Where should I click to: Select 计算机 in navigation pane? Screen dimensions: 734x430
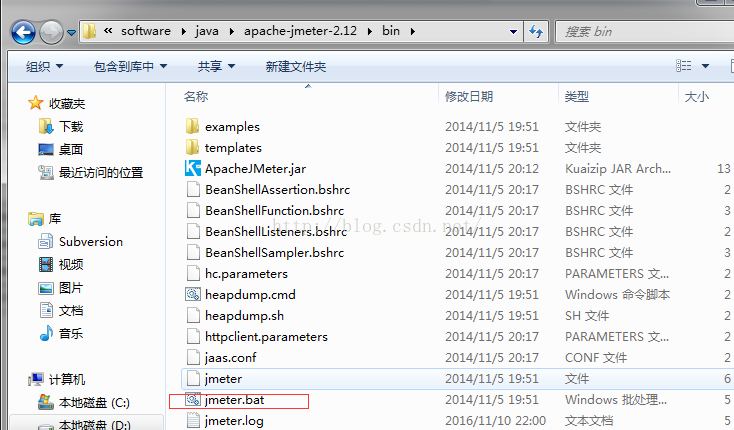[56, 379]
